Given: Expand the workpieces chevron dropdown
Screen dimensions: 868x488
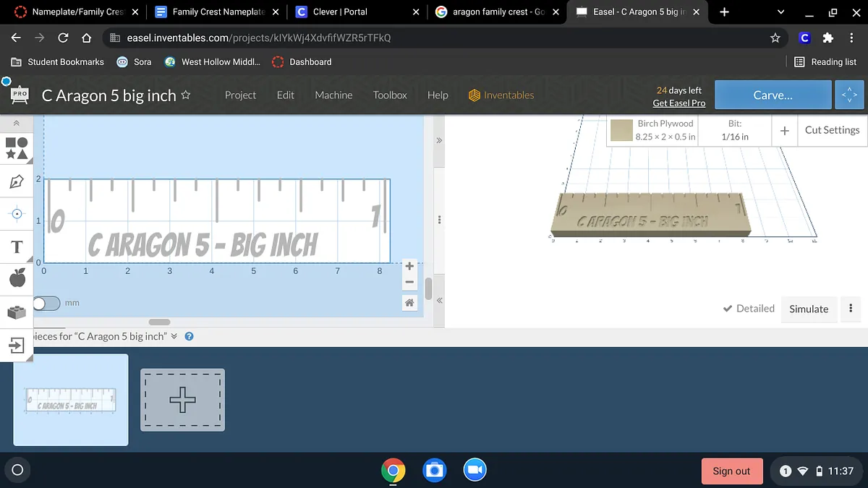Looking at the screenshot, I should click(174, 337).
